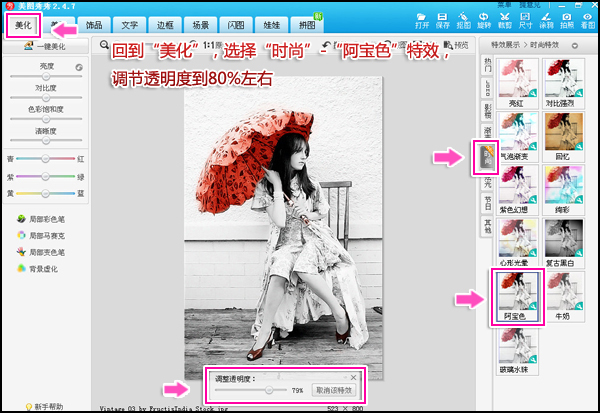Open the 文字 text tab

pos(128,23)
